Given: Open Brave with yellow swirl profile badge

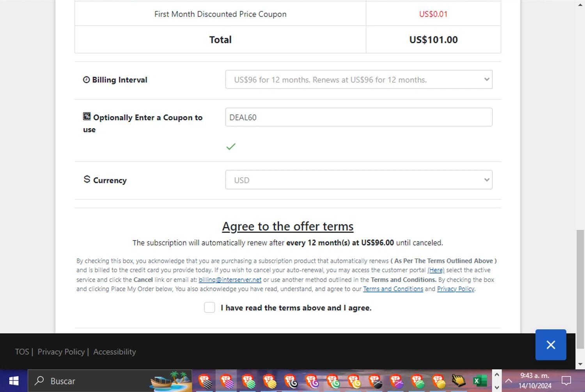Looking at the screenshot, I should (354, 381).
